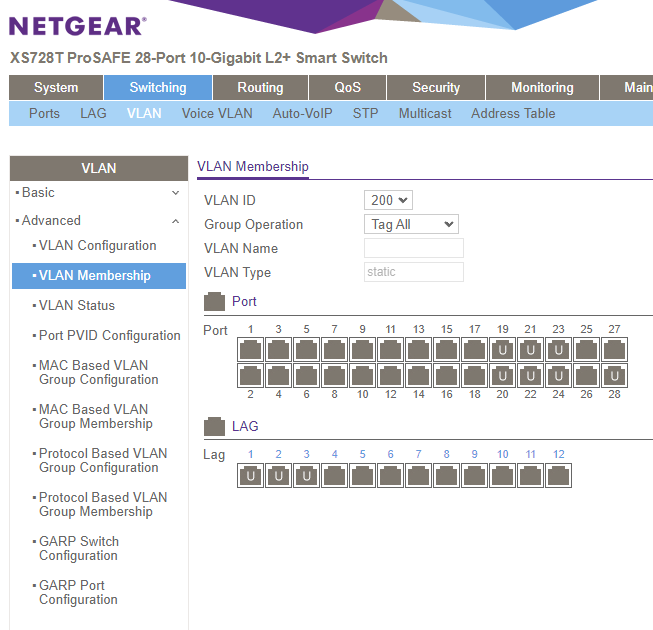Click the LAG 1 icon marked U
653x630 pixels.
[250, 476]
